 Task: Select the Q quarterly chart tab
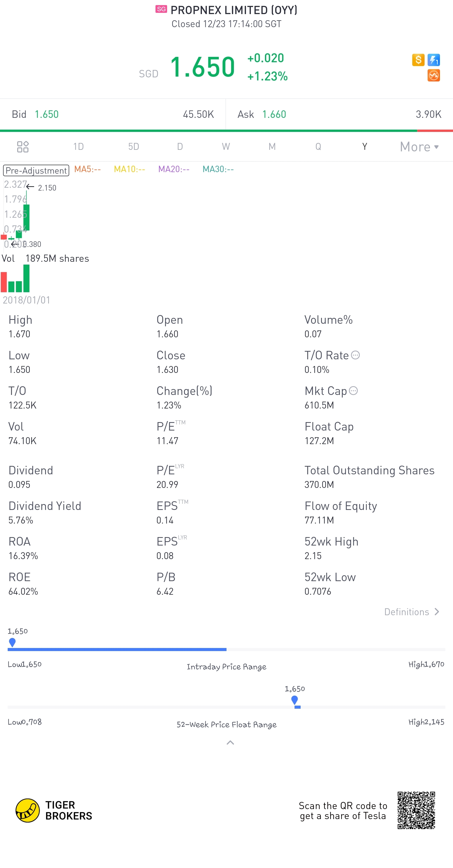tap(318, 147)
